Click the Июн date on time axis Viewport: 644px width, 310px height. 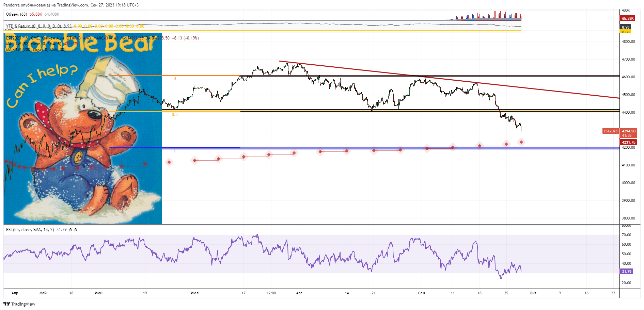point(98,293)
